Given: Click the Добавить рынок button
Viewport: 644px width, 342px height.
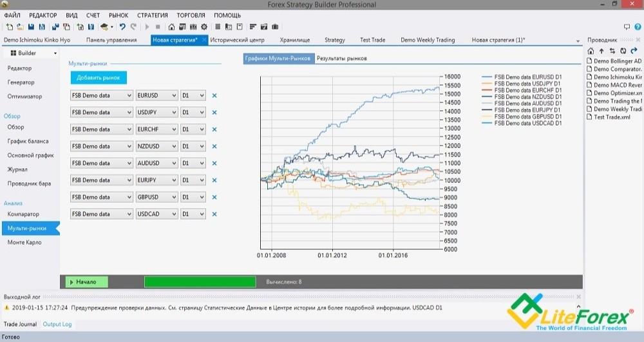Looking at the screenshot, I should point(99,78).
